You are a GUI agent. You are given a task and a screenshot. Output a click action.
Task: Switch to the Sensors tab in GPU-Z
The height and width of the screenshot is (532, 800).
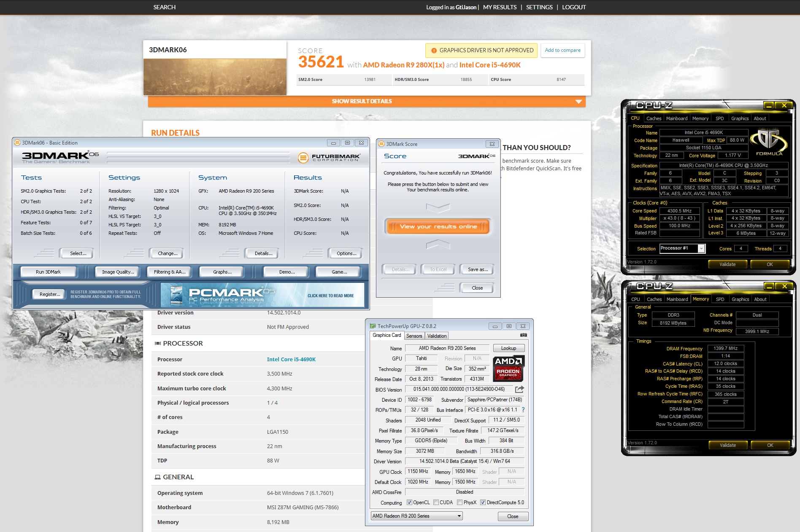(x=414, y=336)
